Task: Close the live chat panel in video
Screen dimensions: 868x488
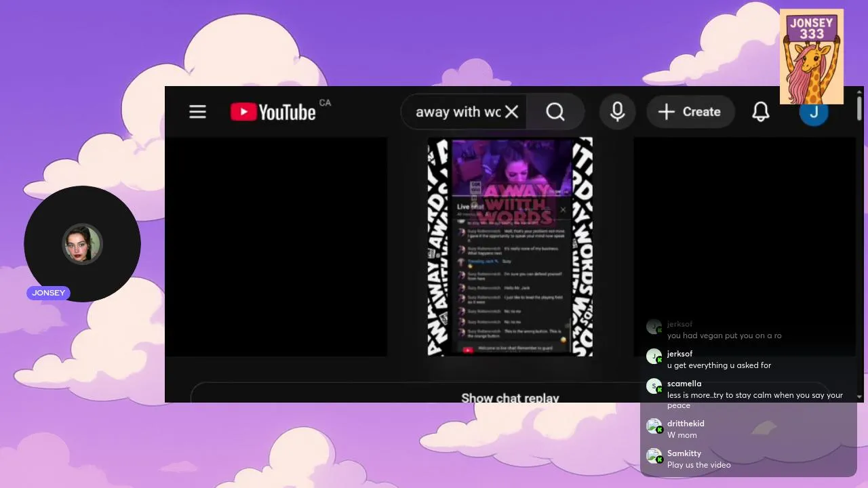Action: click(563, 209)
